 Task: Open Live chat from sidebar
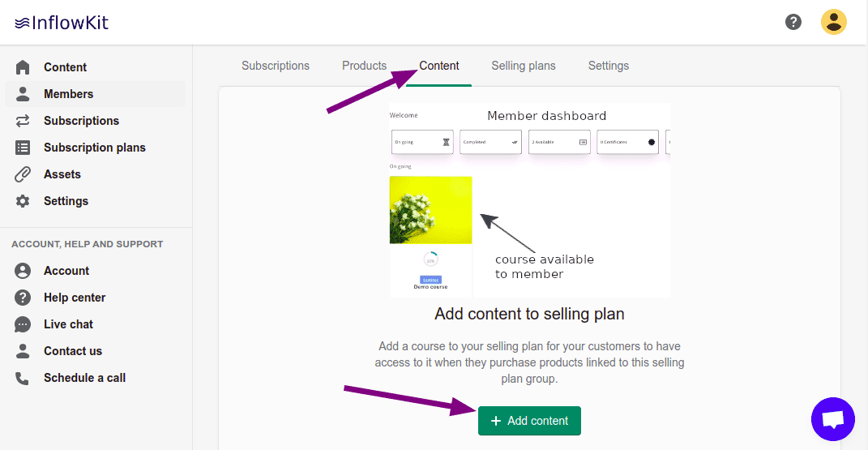pyautogui.click(x=68, y=324)
